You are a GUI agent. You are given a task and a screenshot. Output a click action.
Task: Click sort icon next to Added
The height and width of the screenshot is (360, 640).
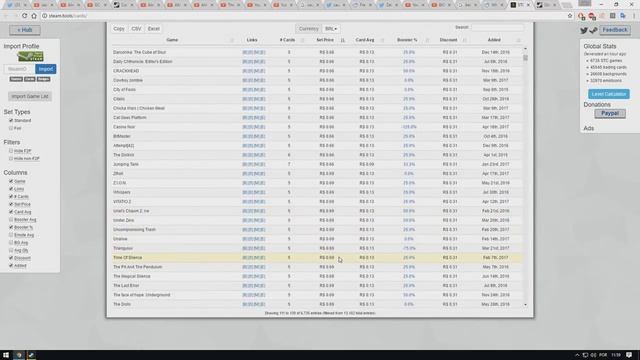(x=518, y=40)
